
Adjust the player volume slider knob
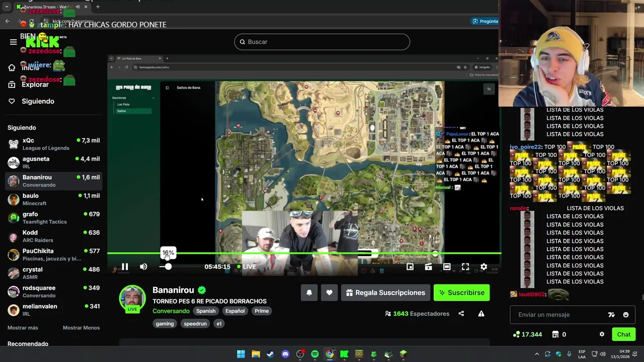click(x=168, y=266)
